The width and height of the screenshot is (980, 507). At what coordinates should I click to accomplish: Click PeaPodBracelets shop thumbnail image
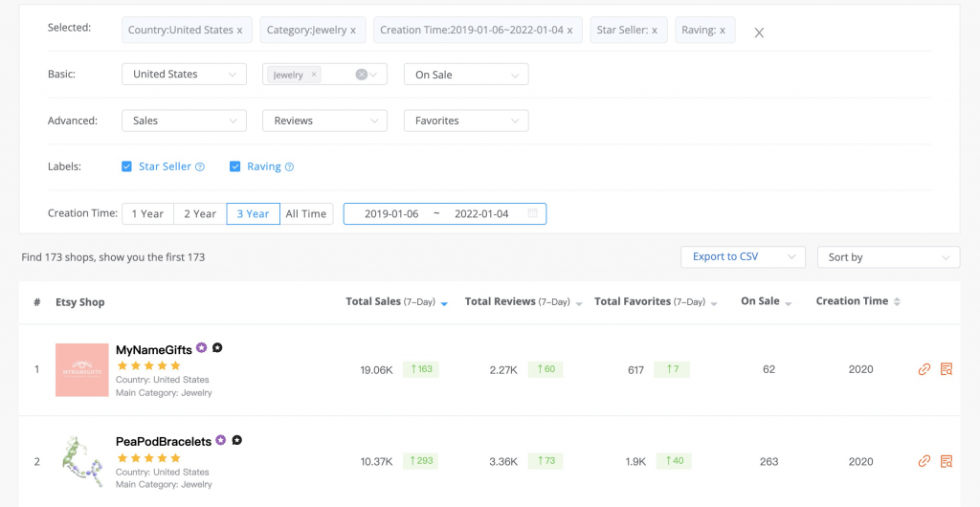[81, 461]
